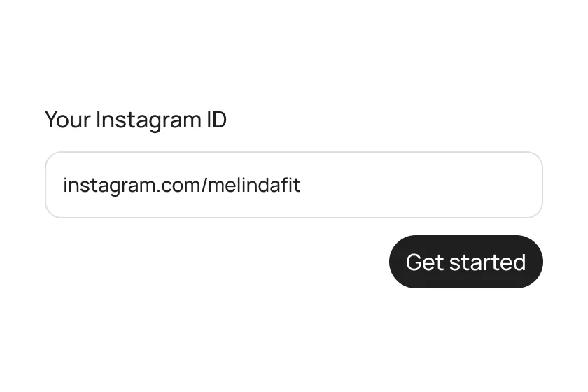Image resolution: width=588 pixels, height=392 pixels.
Task: Proceed by clicking Get started
Action: [465, 262]
